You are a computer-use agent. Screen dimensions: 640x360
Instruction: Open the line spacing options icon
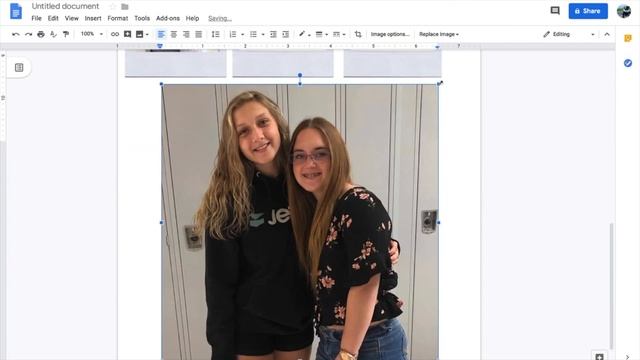216,34
